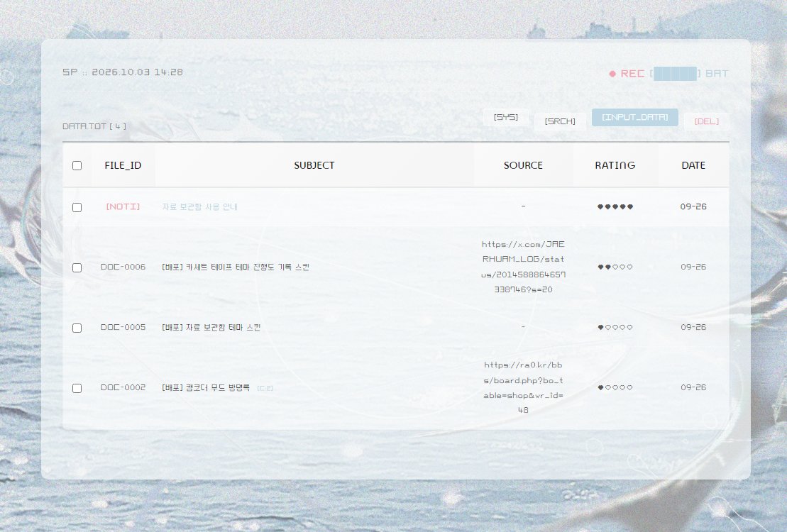
Task: Open post 자료 보관함 테마 스킨
Action: pos(211,327)
